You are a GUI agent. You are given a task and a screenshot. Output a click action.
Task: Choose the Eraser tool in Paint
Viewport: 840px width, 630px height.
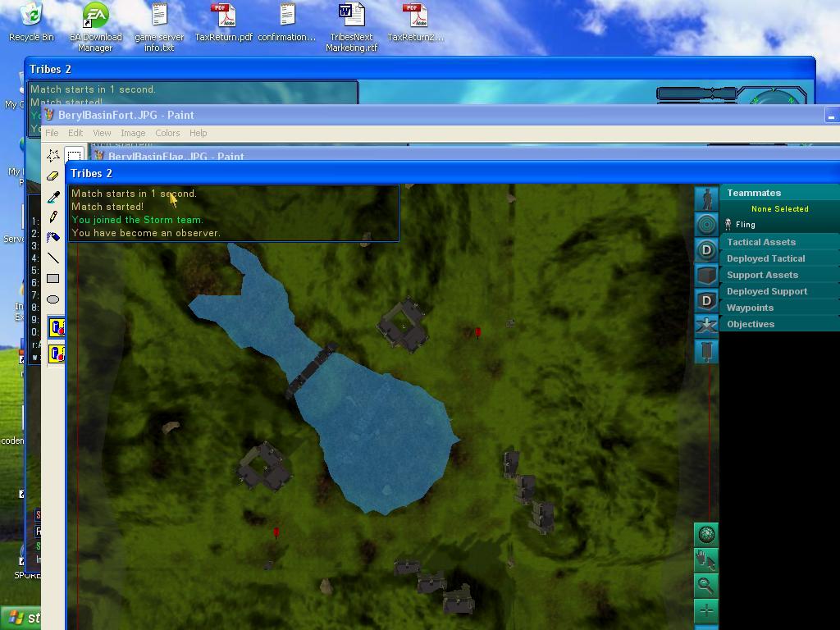[x=53, y=176]
